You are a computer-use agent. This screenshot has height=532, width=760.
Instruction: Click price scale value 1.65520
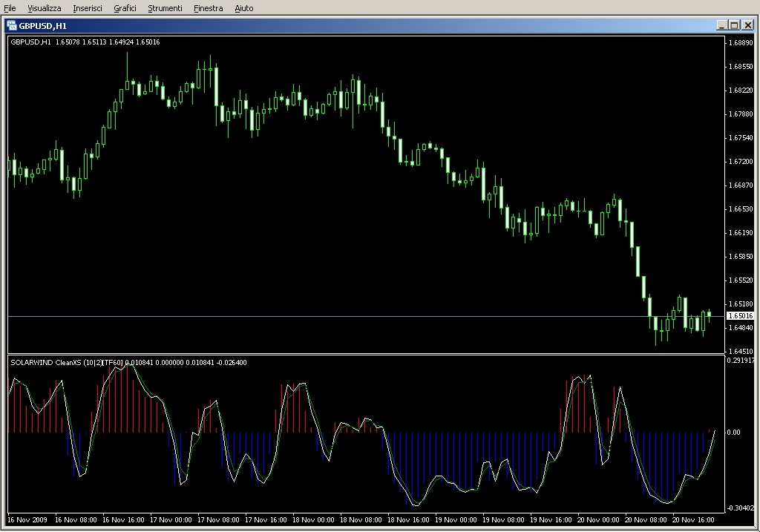(x=741, y=280)
